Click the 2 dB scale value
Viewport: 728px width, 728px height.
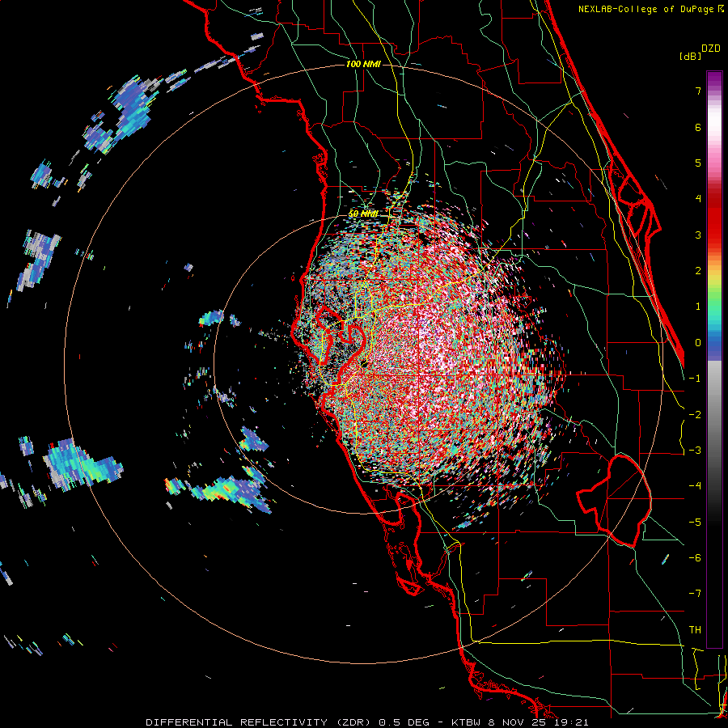[698, 271]
